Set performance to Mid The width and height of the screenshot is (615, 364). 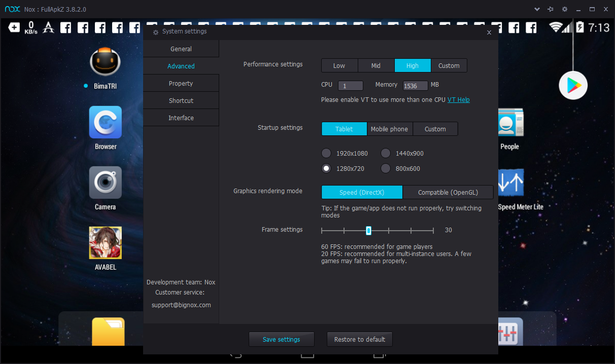pos(376,65)
